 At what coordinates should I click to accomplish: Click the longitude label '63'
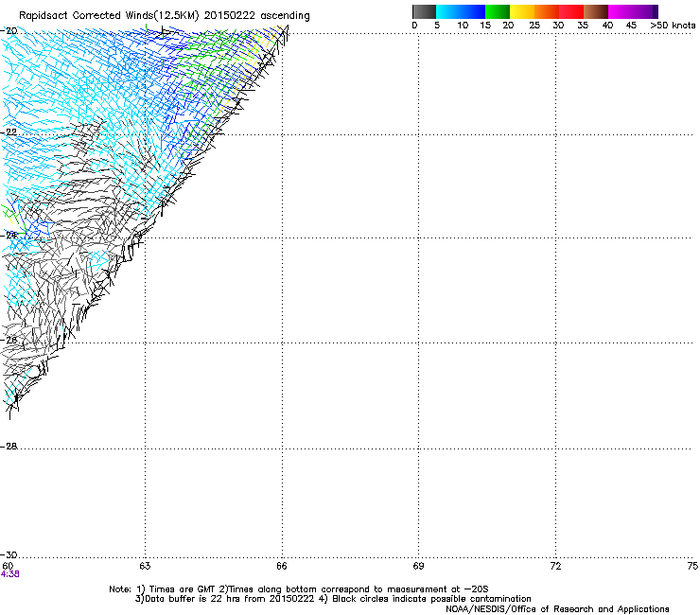145,566
